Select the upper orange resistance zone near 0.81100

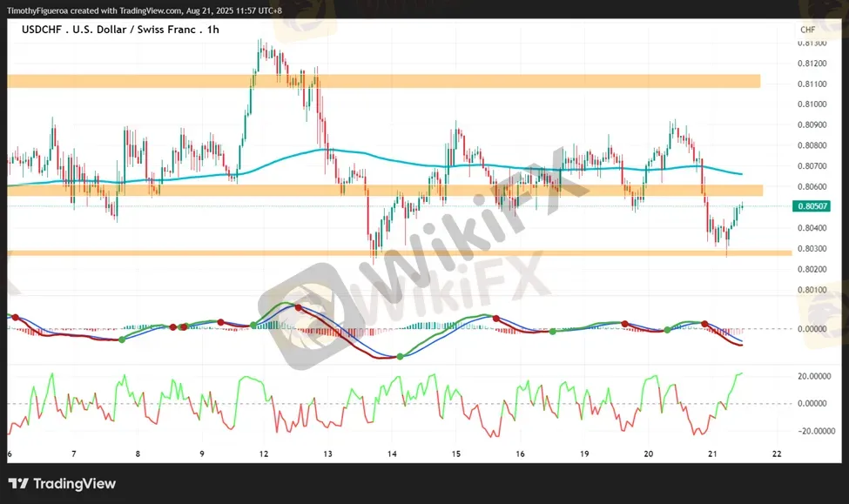coord(383,81)
